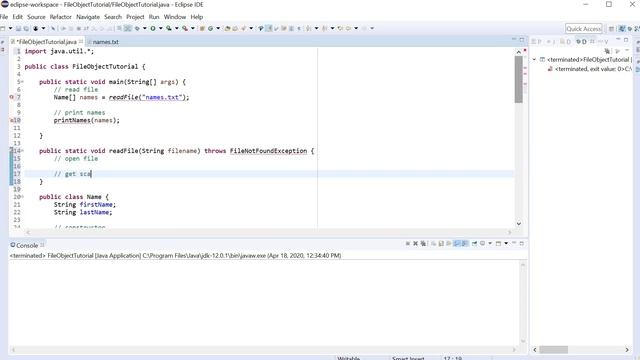Click the External Tools run icon
Image resolution: width=640 pixels, height=360 pixels.
click(185, 29)
